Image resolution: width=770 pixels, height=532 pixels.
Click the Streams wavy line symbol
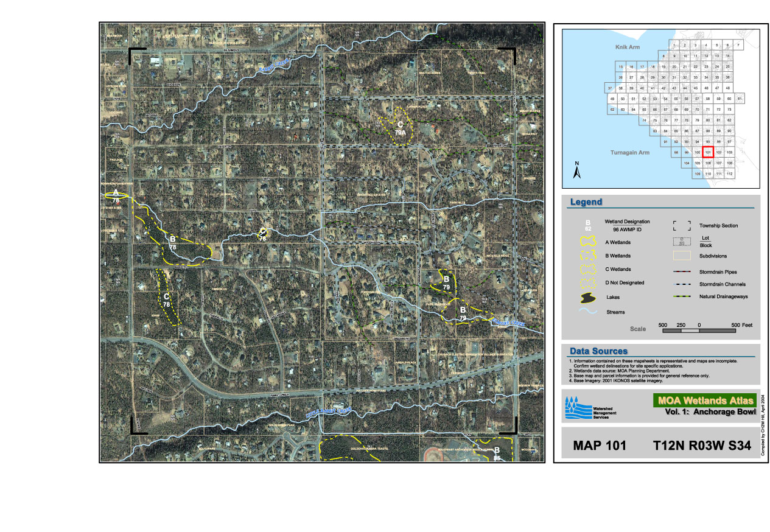click(x=588, y=312)
